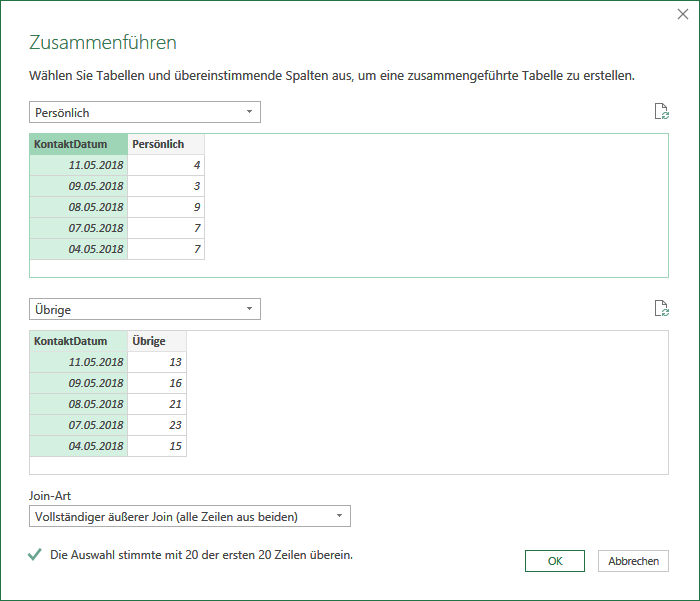Image resolution: width=700 pixels, height=601 pixels.
Task: Select the Übrige column header
Action: [157, 341]
